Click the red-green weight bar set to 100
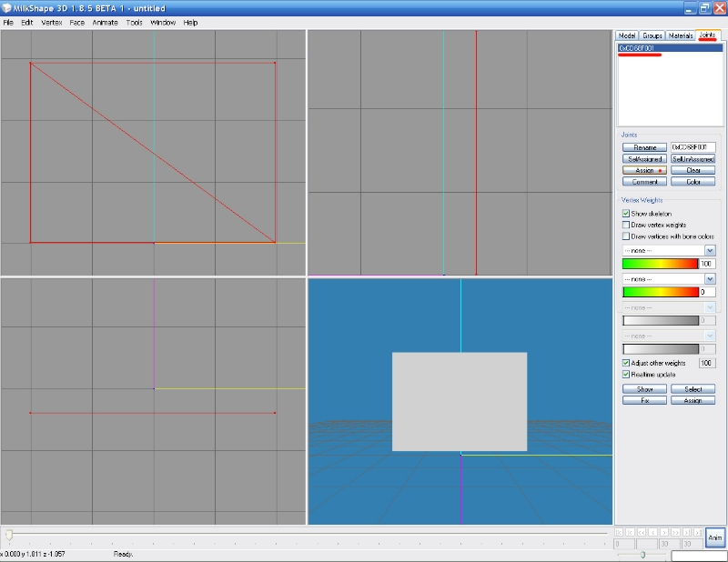 coord(659,264)
